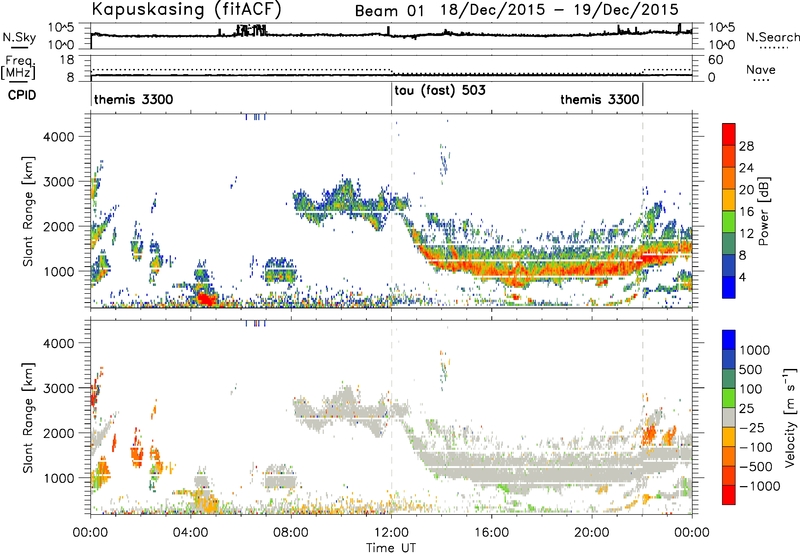Click the red high-power patch near 04:30
This screenshot has height=554, width=800.
[x=205, y=298]
